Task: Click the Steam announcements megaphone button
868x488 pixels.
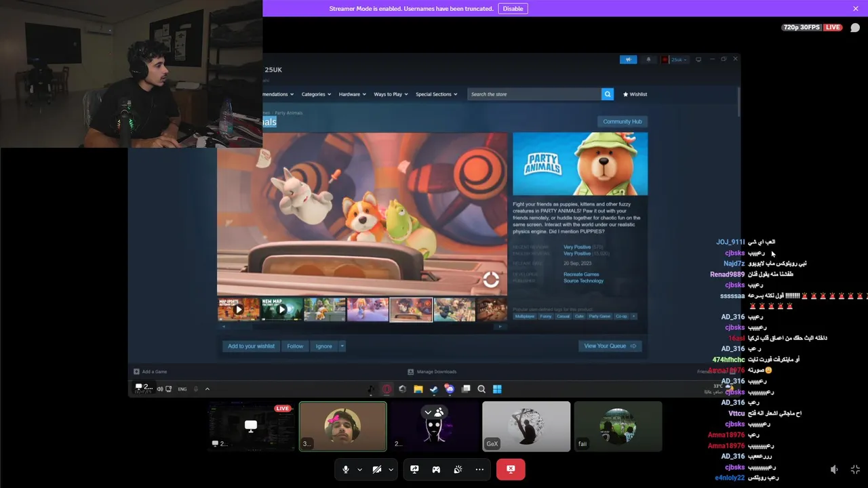Action: [628, 60]
